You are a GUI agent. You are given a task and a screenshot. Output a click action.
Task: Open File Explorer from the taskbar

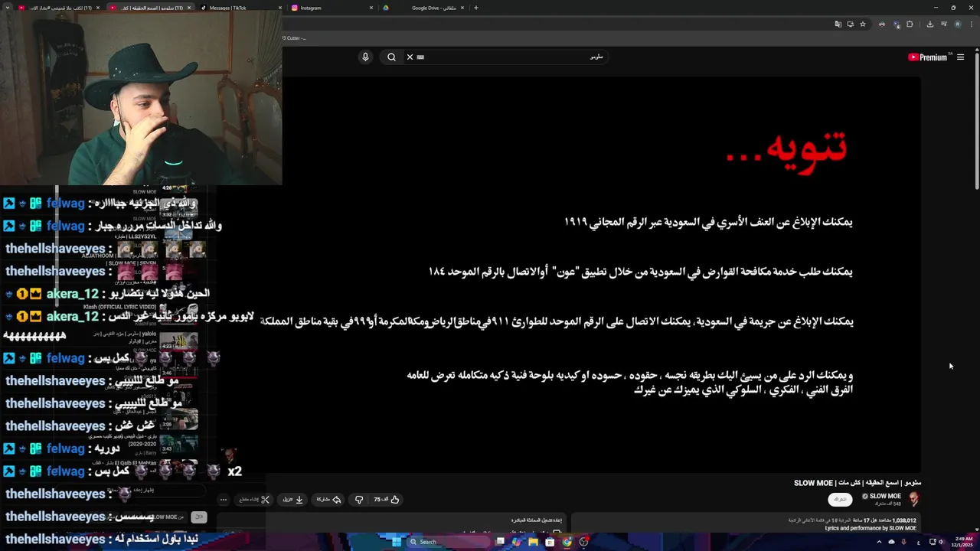[x=533, y=542]
